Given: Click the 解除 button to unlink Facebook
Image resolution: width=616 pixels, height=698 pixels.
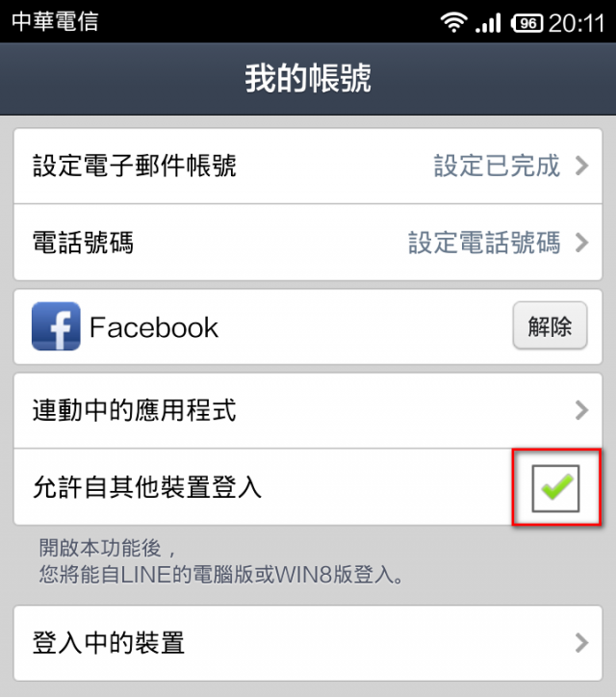Looking at the screenshot, I should [551, 325].
